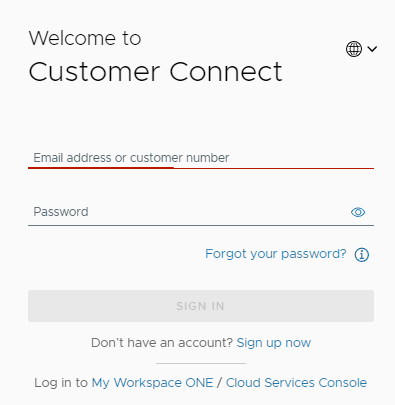
Task: Open the My Workspace ONE login link
Action: 152,383
